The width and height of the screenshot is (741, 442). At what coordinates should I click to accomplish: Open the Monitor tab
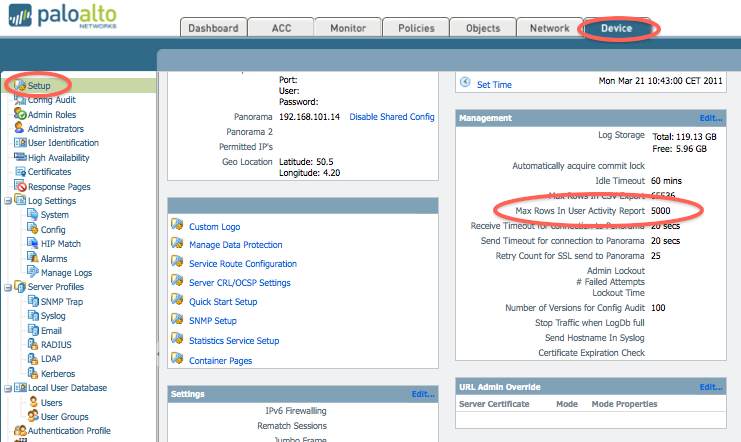pos(348,28)
